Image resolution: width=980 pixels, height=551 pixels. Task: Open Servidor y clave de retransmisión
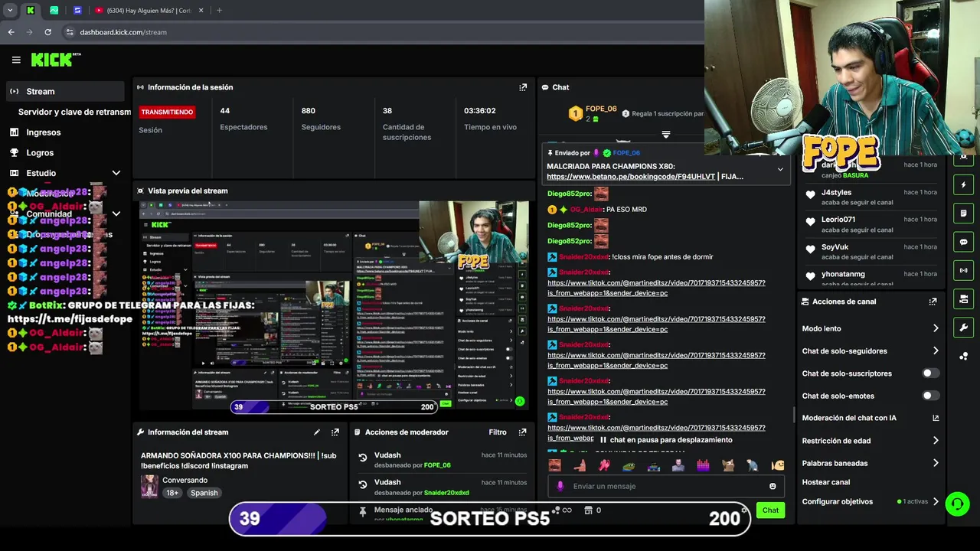(x=74, y=112)
